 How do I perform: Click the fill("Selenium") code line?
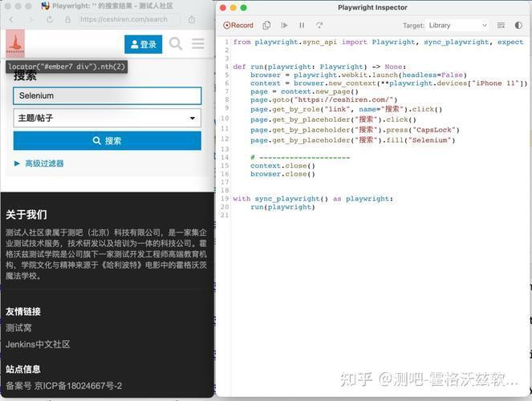click(352, 140)
